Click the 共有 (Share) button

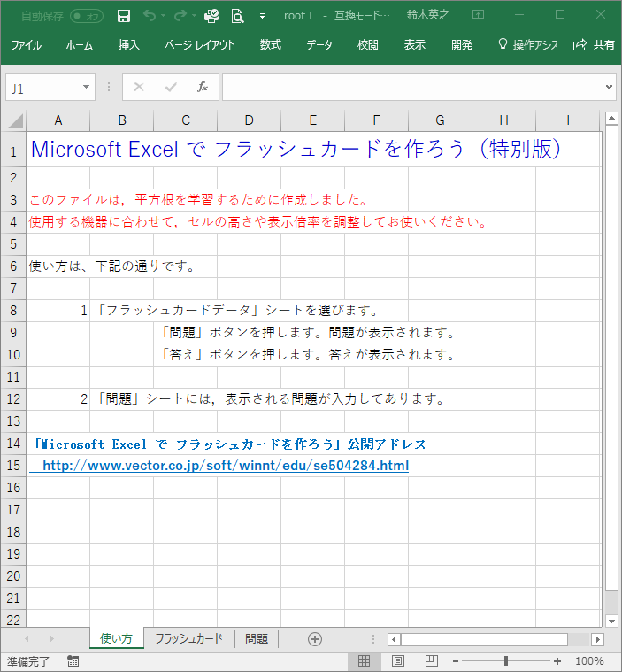point(595,44)
